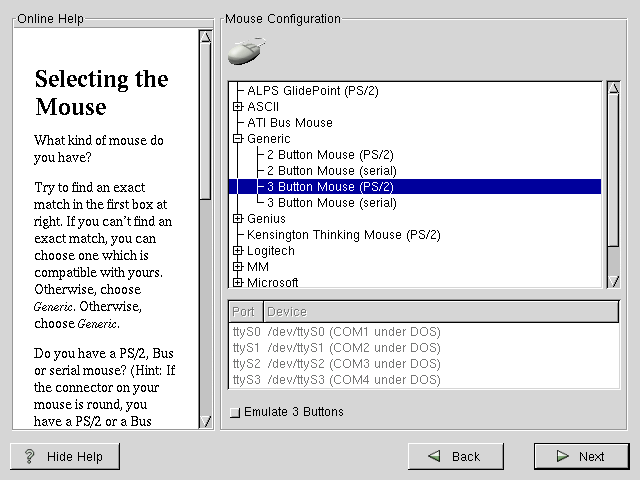The image size is (640, 480).
Task: Collapse the Generic mouse category
Action: point(238,139)
